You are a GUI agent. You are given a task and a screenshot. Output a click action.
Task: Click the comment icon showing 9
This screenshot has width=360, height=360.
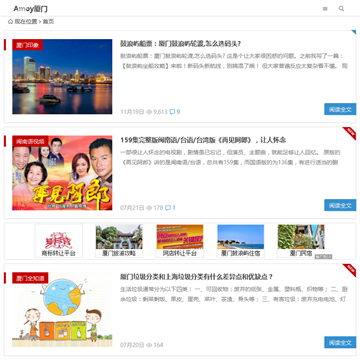coord(172,112)
